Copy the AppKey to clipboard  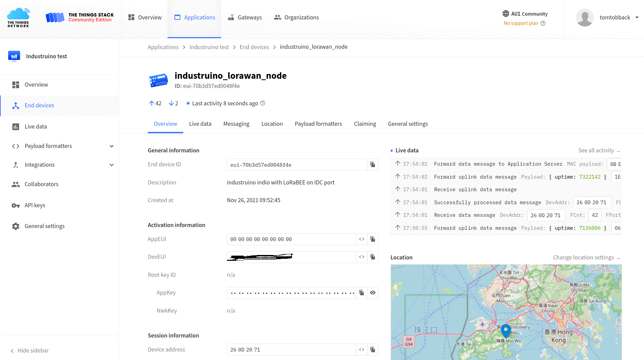point(361,293)
